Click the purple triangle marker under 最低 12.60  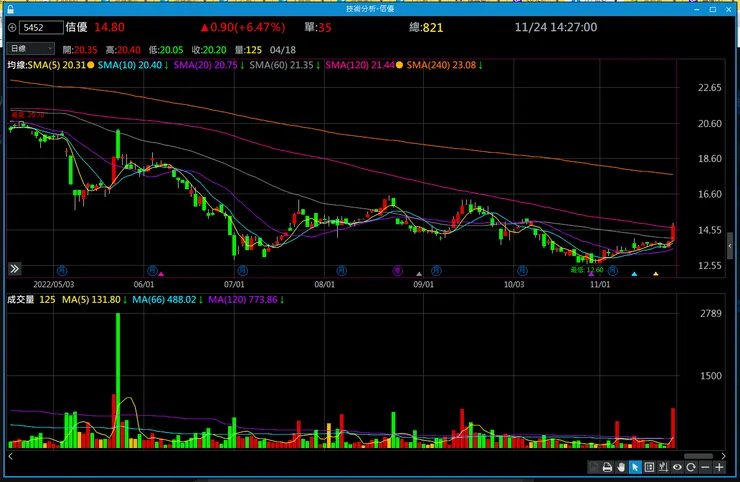click(x=591, y=274)
